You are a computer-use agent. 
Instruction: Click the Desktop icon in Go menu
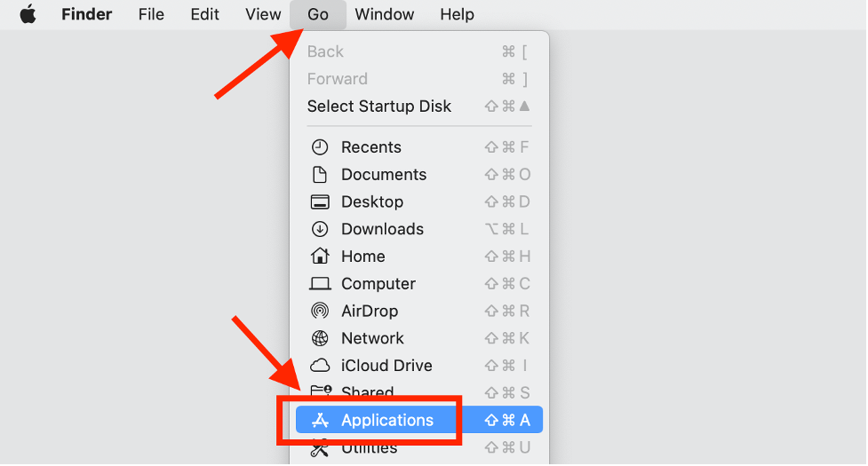click(x=320, y=202)
